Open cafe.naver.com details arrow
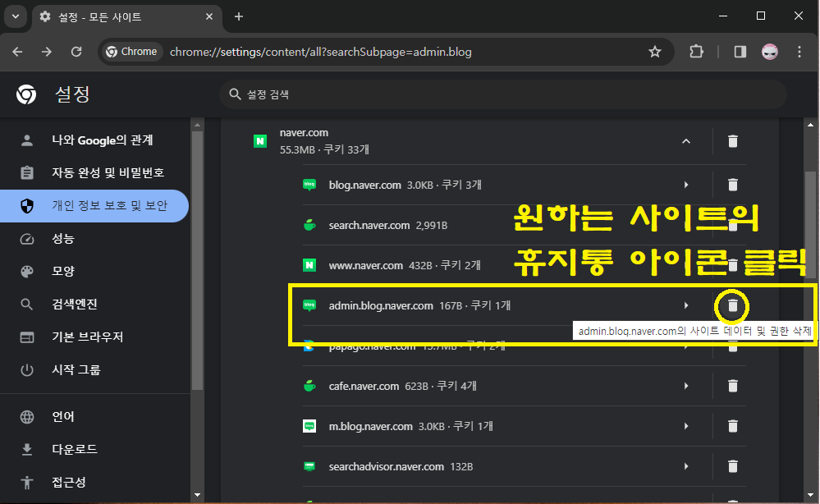This screenshot has width=820, height=504. [686, 386]
